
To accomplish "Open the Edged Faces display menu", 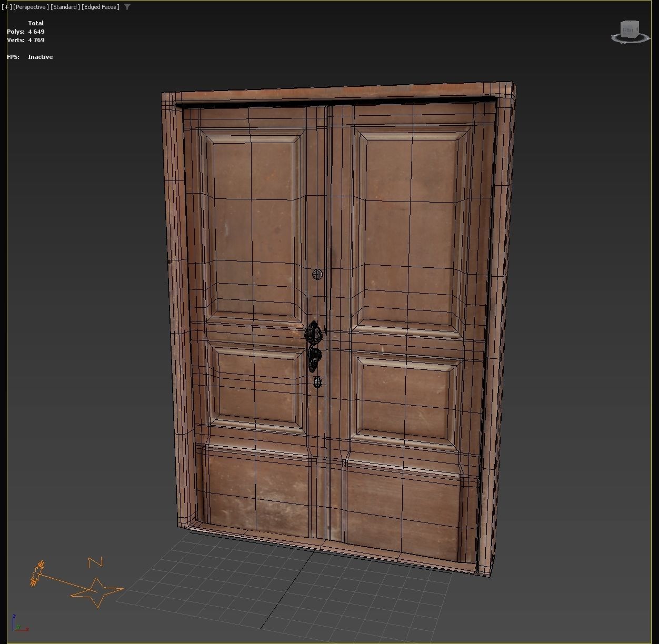I will coord(101,7).
